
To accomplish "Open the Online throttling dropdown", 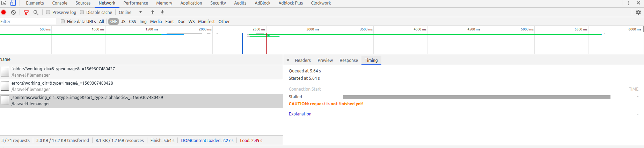I will click(130, 12).
